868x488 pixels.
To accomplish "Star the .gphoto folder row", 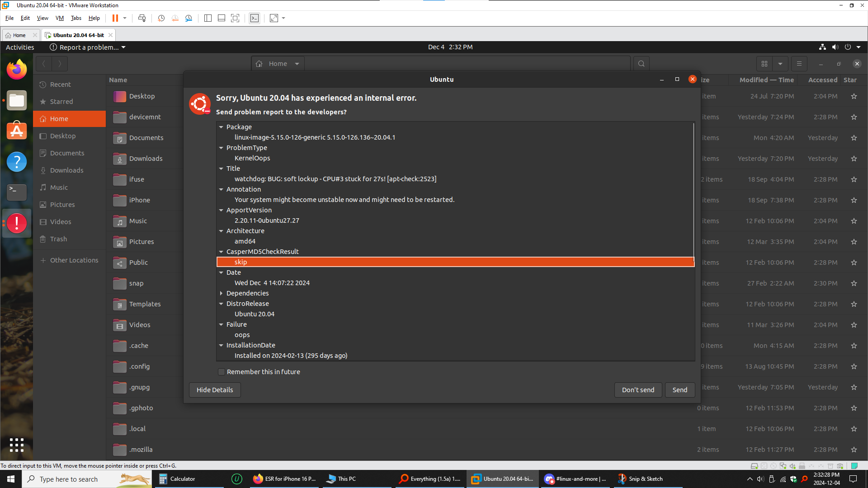I will pyautogui.click(x=854, y=408).
